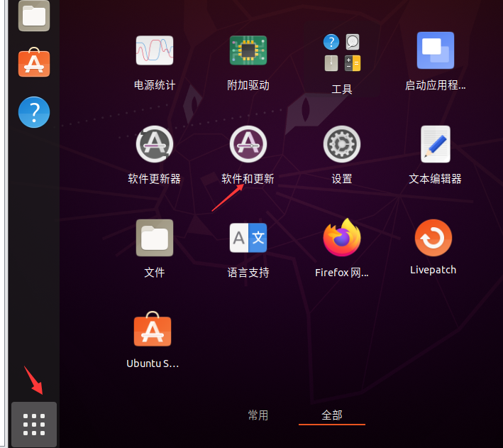Image resolution: width=503 pixels, height=448 pixels.
Task: Switch to the 常用 (Frequent) tab
Action: (258, 415)
